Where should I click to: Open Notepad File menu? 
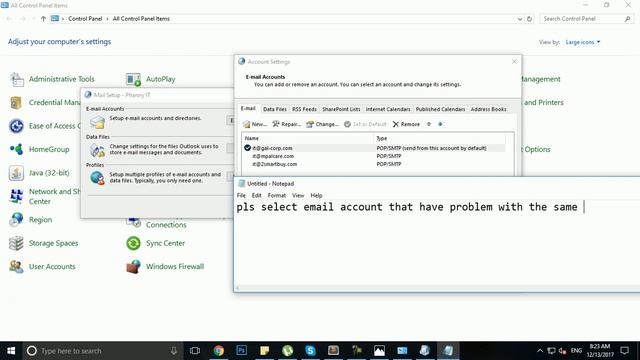coord(241,196)
